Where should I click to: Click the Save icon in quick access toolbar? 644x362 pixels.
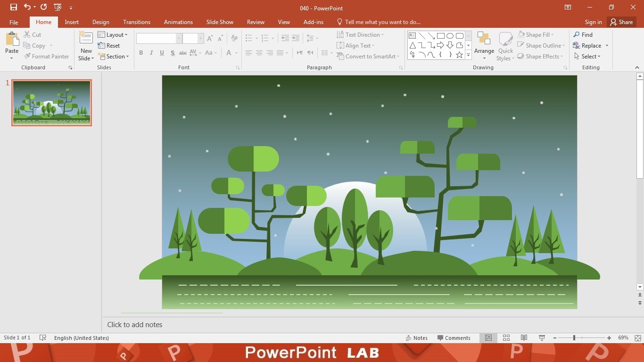coord(14,7)
